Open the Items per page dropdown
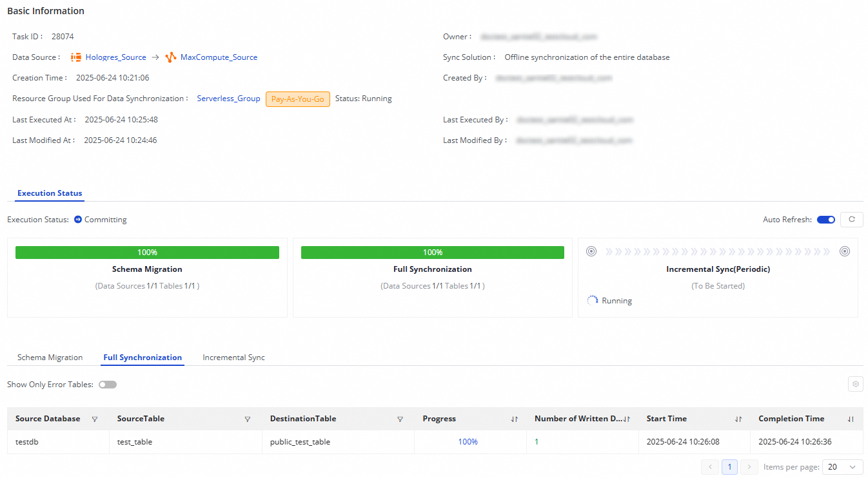This screenshot has width=868, height=478. point(842,466)
